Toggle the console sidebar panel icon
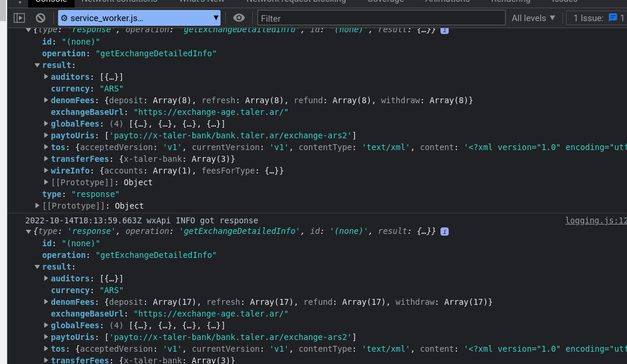The height and width of the screenshot is (364, 627). tap(19, 18)
